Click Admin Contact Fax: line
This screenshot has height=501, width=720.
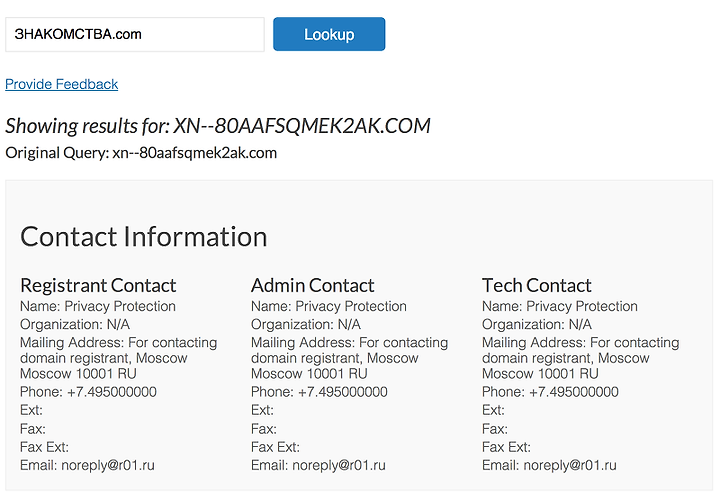click(x=264, y=429)
